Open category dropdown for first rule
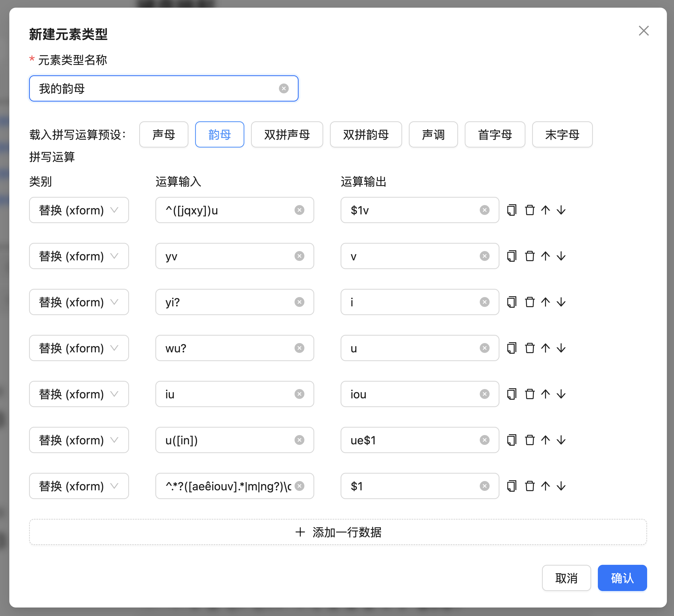This screenshot has height=616, width=674. point(79,210)
